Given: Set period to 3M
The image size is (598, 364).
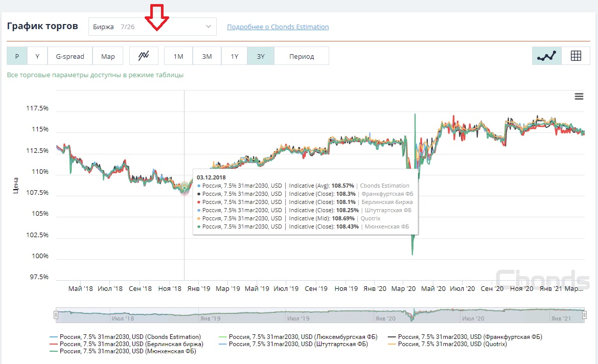Looking at the screenshot, I should [206, 56].
